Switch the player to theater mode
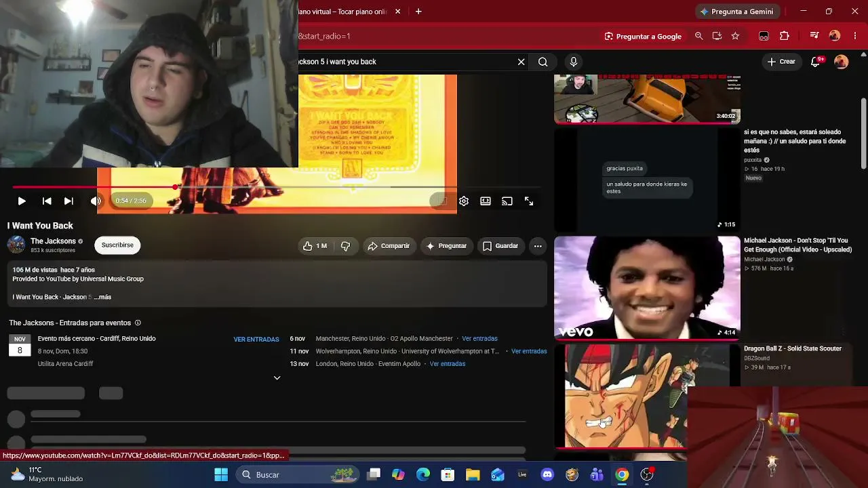Image resolution: width=868 pixels, height=488 pixels. click(486, 201)
